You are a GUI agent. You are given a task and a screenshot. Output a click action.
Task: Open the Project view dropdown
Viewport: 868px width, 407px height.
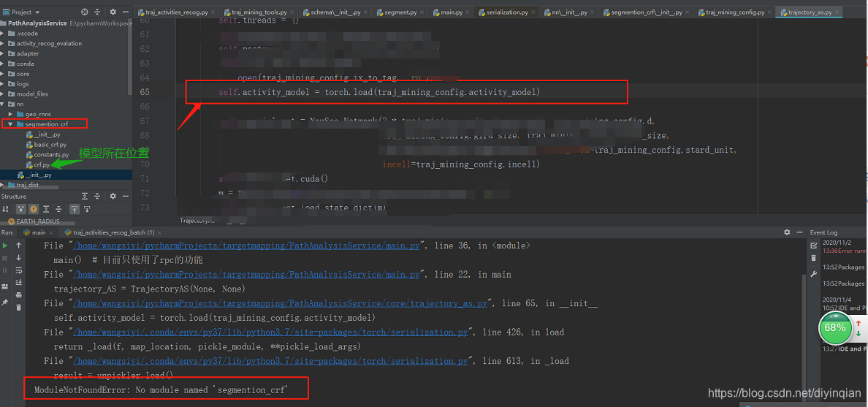(x=22, y=12)
